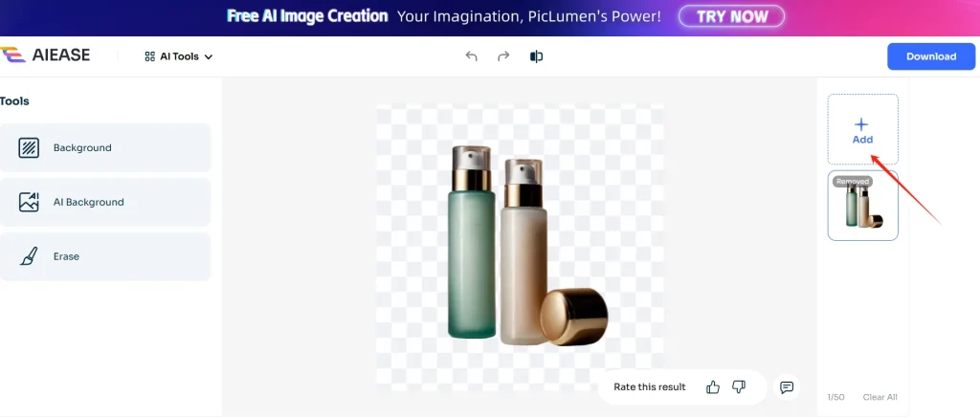Expand the AI Tools dropdown
The image size is (980, 418).
[179, 56]
